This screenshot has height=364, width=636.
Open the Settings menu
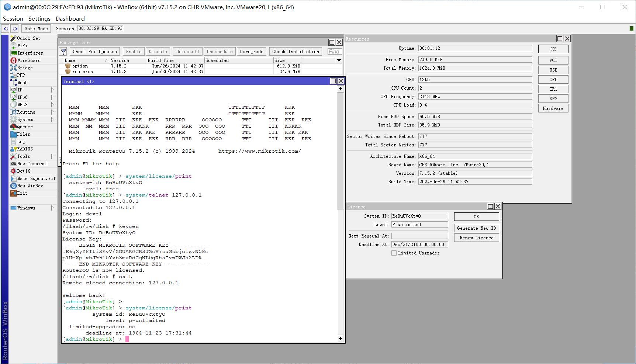point(39,18)
